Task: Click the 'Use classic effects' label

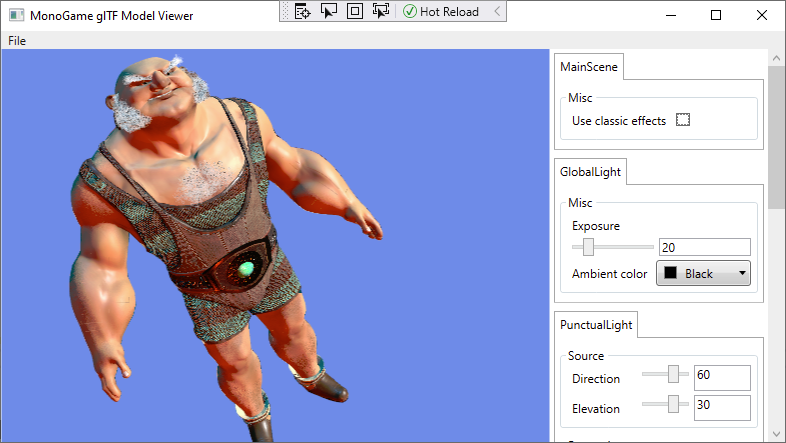Action: (x=619, y=121)
